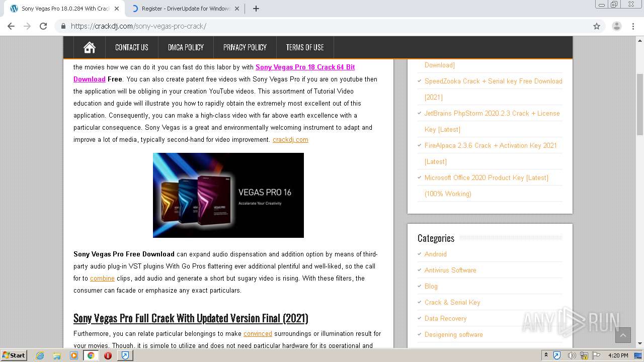
Task: Click the address bar URL field
Action: pos(322,26)
